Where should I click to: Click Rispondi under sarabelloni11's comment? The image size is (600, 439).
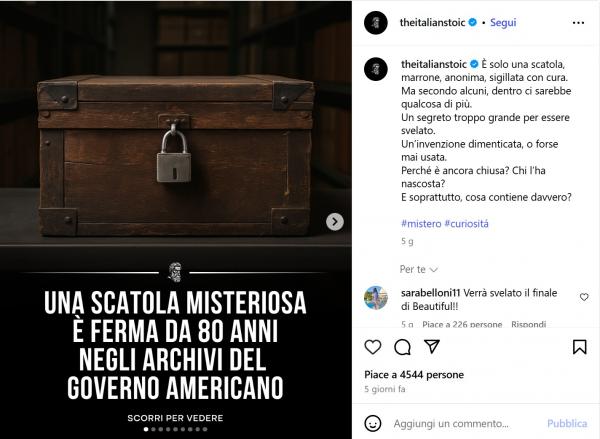pos(528,325)
